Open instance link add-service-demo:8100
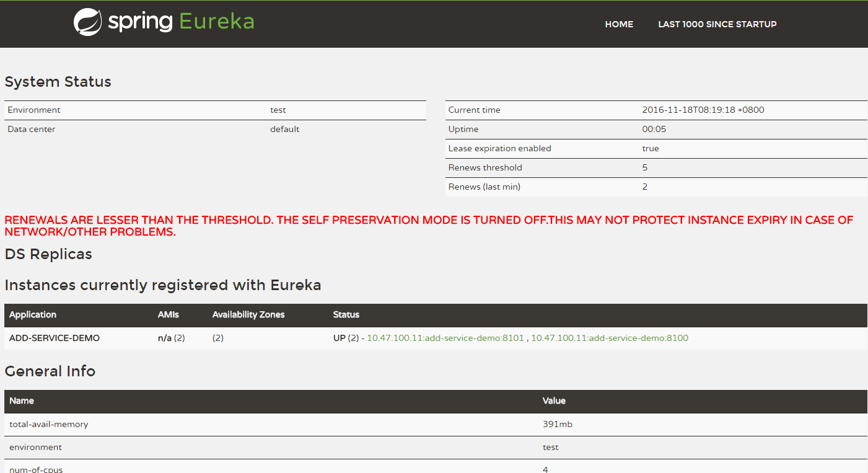Screen dimensions: 868x473 (x=610, y=338)
